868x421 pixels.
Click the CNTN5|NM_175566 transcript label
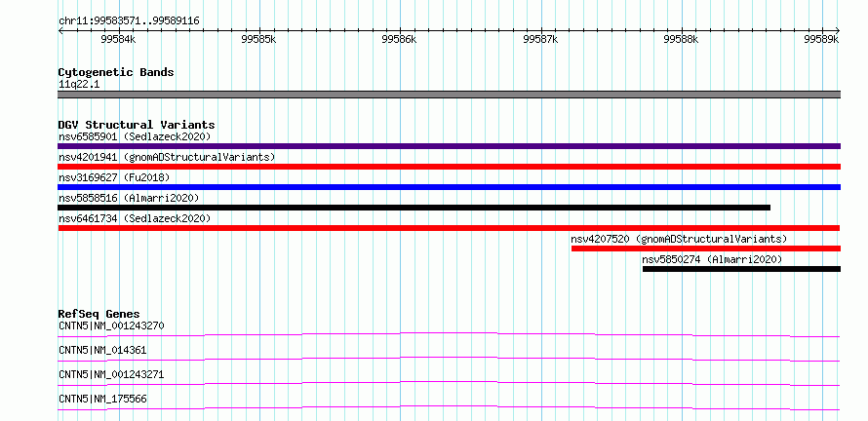click(x=102, y=399)
